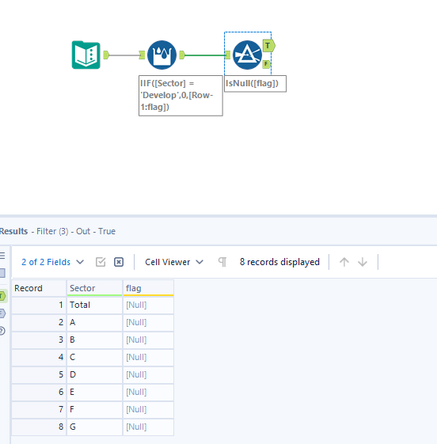Click the Text Input tool output anchor
Screen dimensions: 437x444
[x=106, y=55]
